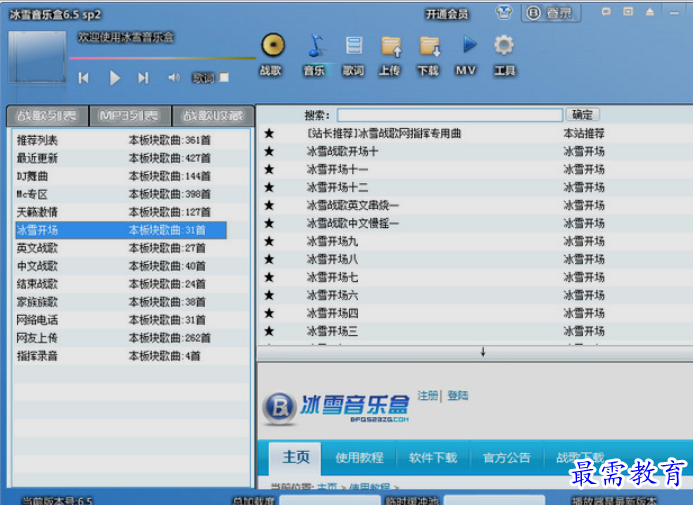The height and width of the screenshot is (505, 693).
Task: Click the 注册 register link
Action: (x=427, y=395)
